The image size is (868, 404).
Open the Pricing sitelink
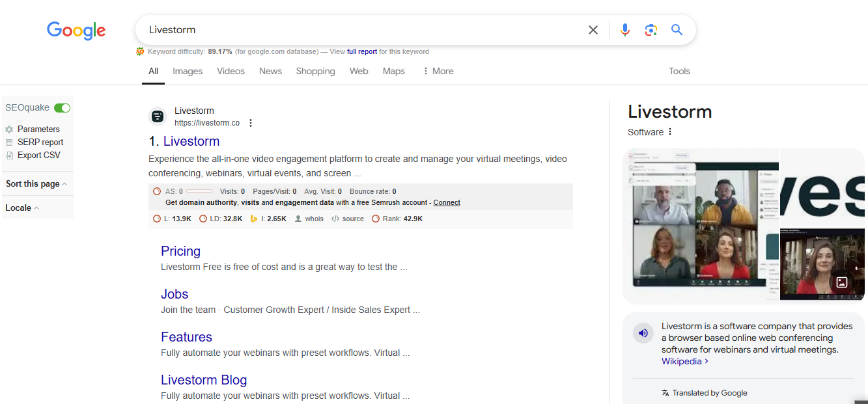point(180,251)
